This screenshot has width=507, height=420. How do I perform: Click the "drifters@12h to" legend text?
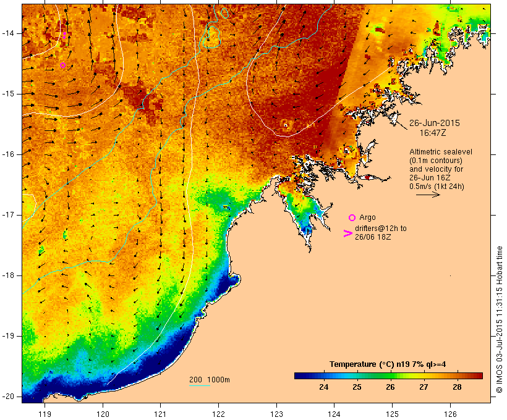point(381,229)
